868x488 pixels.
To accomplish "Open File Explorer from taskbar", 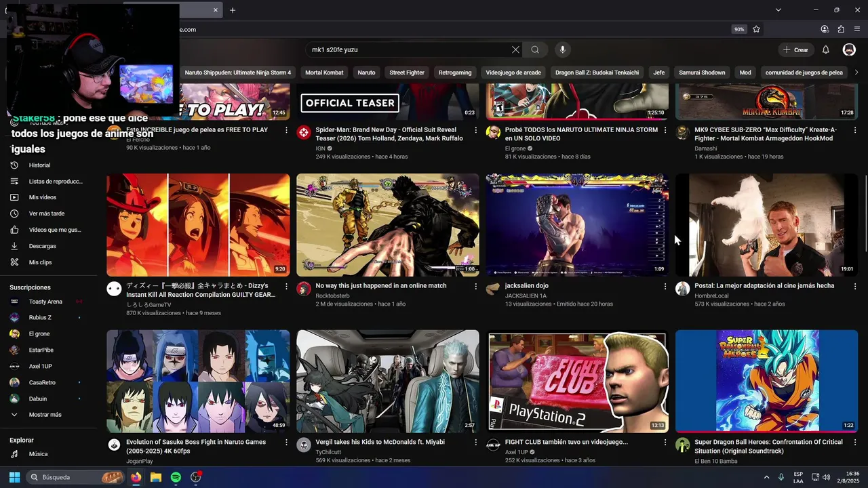I will [156, 477].
